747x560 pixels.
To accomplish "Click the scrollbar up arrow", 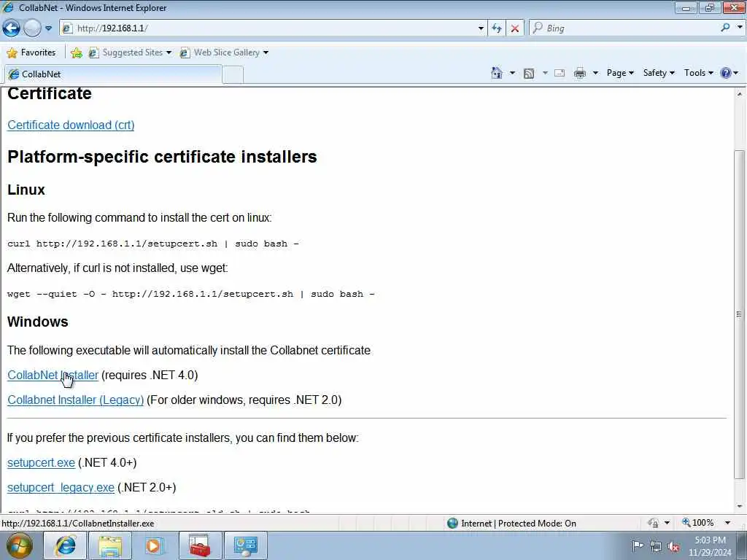I will pos(739,94).
